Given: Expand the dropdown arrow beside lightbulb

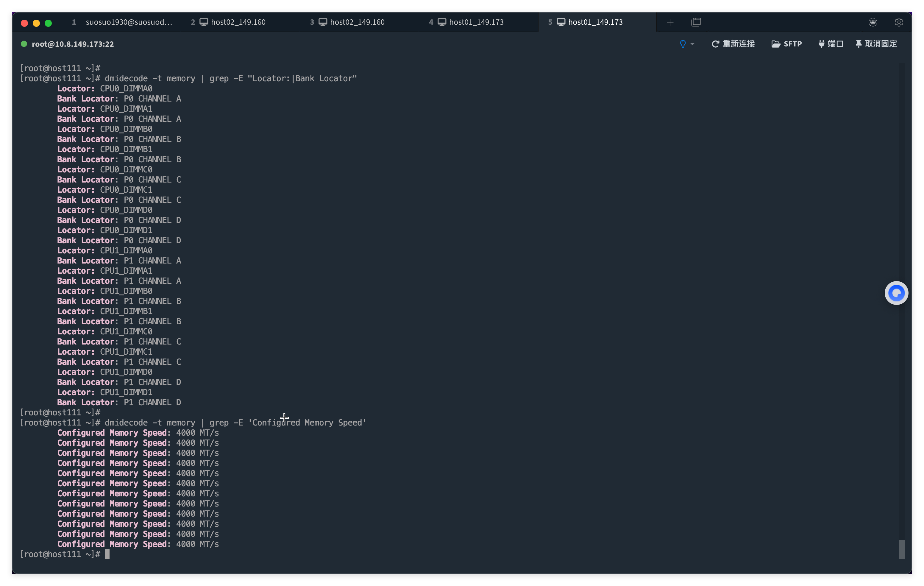Looking at the screenshot, I should coord(692,44).
